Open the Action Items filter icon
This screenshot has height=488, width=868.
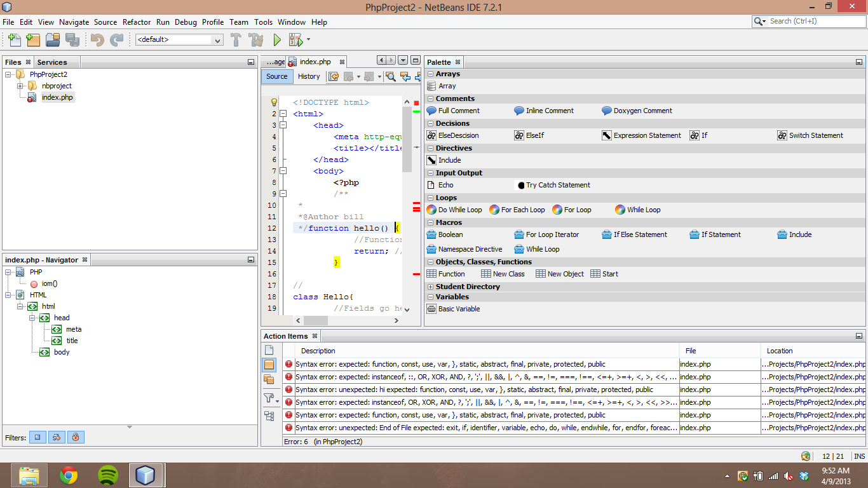point(269,398)
